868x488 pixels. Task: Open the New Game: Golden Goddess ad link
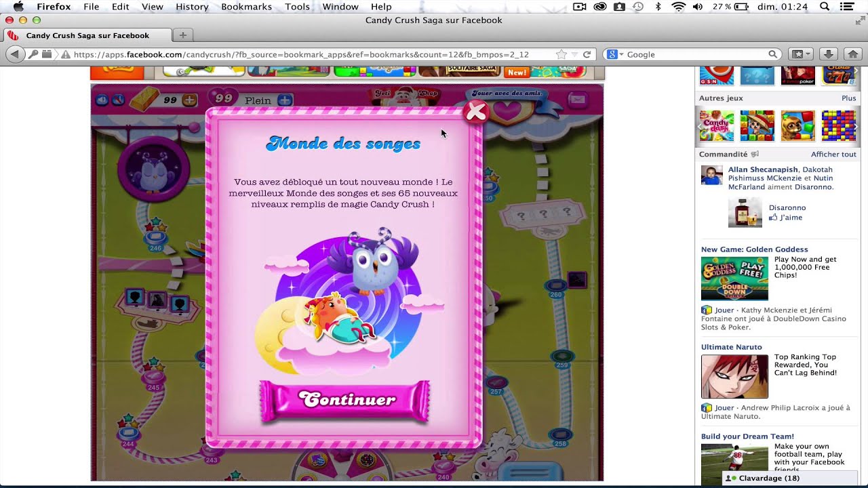pos(755,249)
